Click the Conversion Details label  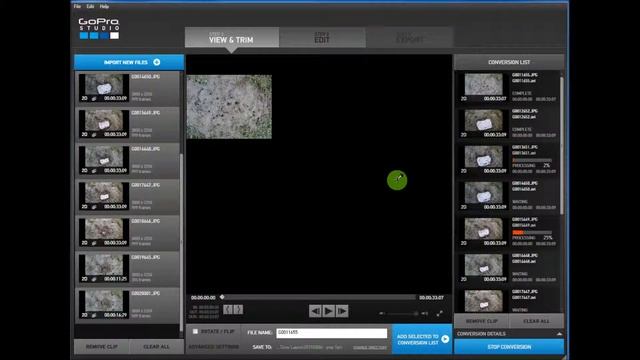pyautogui.click(x=482, y=334)
